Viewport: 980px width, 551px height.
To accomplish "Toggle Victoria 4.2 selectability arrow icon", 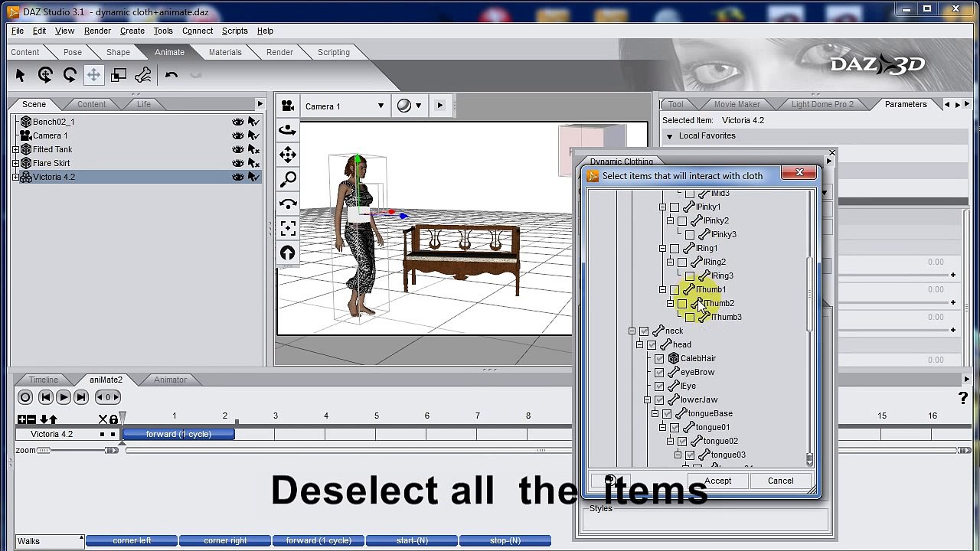I will (x=254, y=177).
